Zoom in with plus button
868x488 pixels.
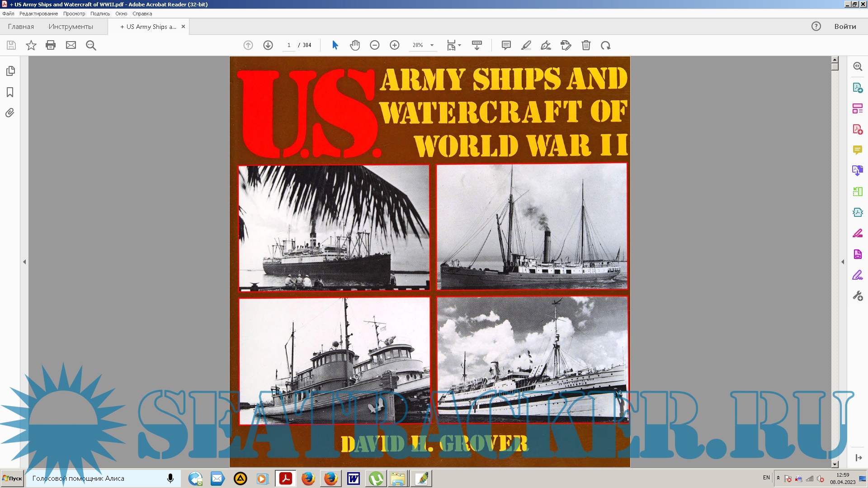tap(395, 45)
